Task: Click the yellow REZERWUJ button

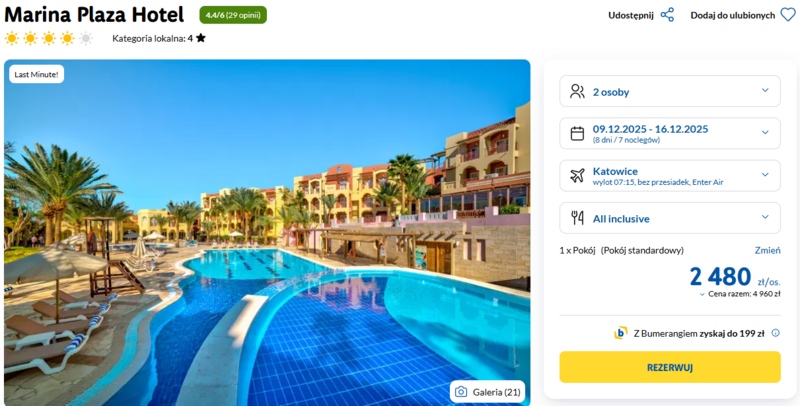Action: (x=670, y=367)
